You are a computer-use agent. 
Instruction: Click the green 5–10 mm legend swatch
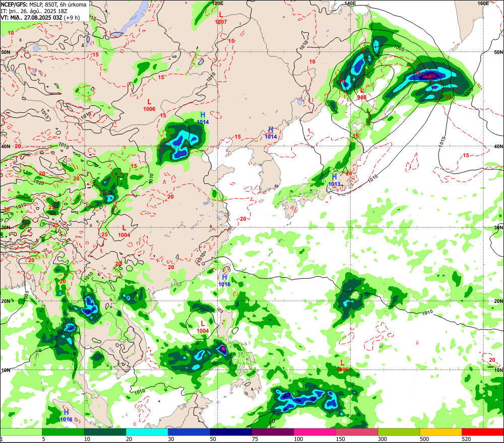[63, 432]
